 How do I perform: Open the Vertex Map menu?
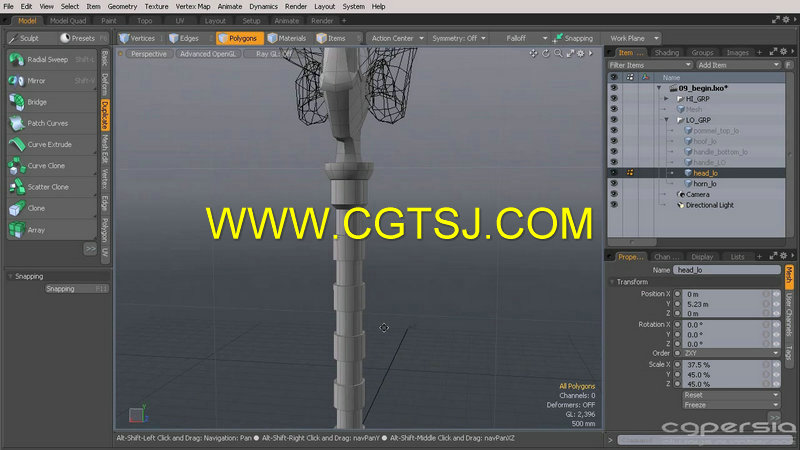pos(193,7)
